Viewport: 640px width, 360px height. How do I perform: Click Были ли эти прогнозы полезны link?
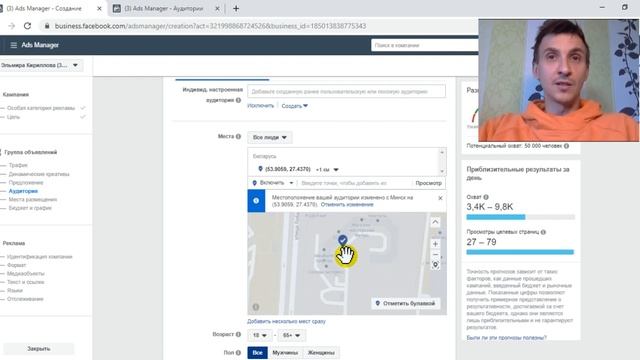tap(506, 338)
